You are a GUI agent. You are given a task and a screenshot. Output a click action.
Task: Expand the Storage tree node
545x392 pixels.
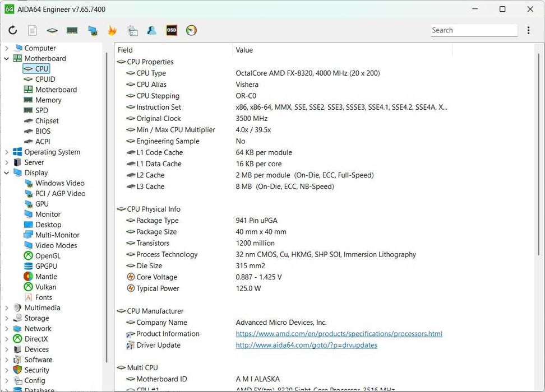pyautogui.click(x=7, y=318)
